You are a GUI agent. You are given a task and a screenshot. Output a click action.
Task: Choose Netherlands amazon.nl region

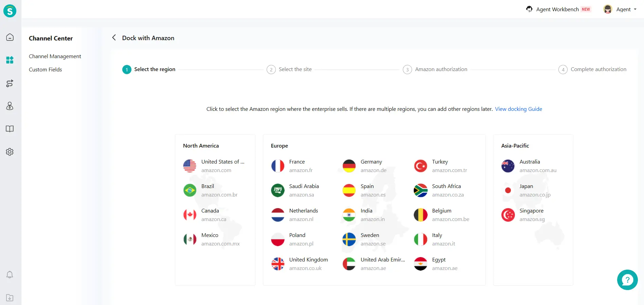coord(295,215)
